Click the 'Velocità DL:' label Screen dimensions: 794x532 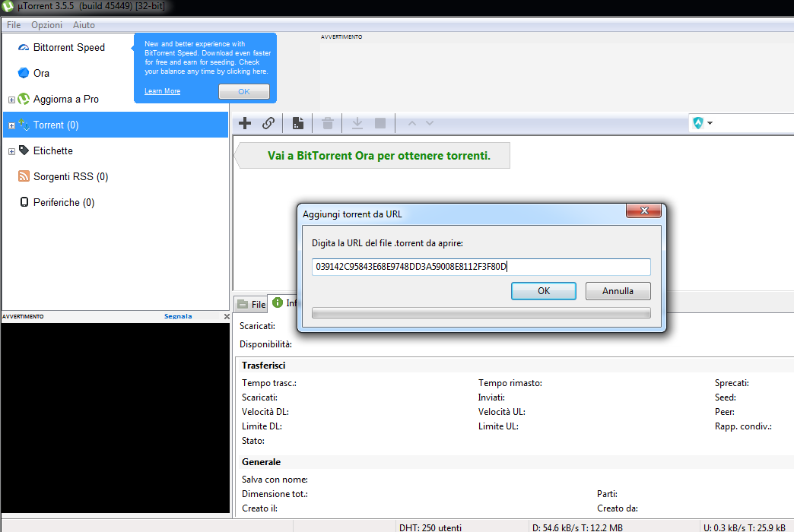265,412
